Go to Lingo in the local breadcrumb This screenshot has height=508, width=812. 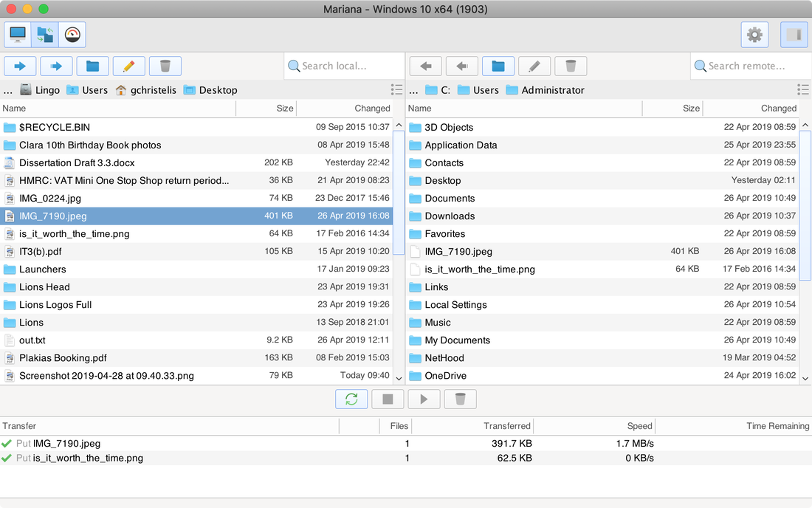[x=40, y=90]
